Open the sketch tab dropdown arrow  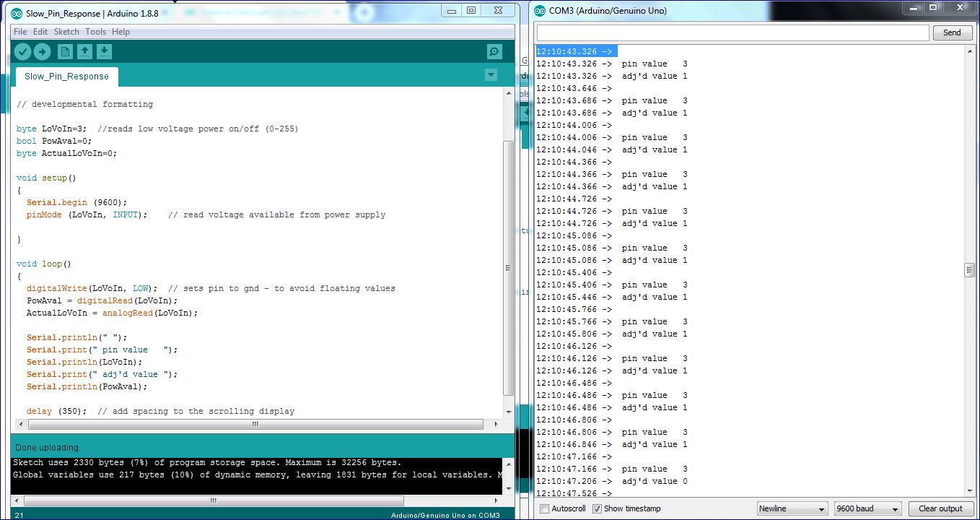(x=491, y=74)
